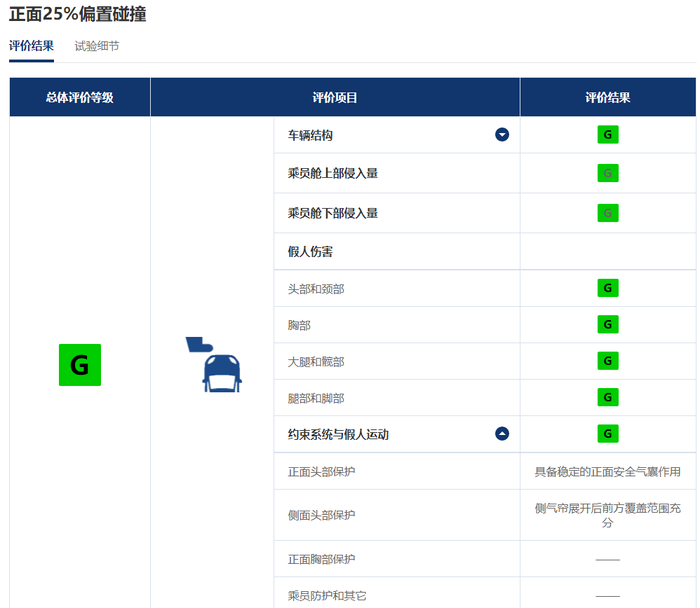Select the 乘员舱下部侵入量 label
The image size is (700, 608).
333,213
